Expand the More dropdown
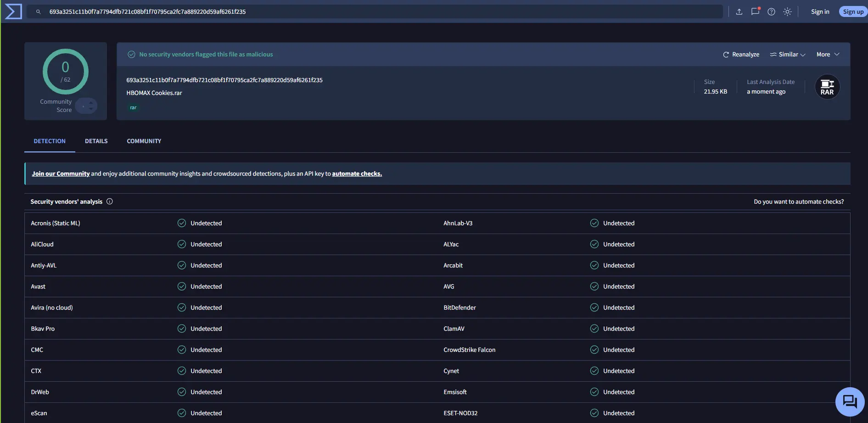Viewport: 868px width, 423px height. [x=828, y=55]
